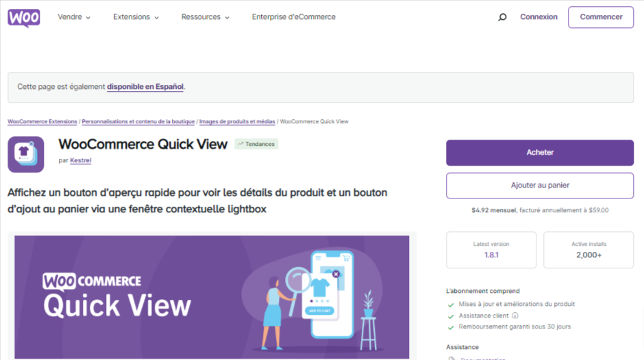Screen dimensions: 644x360
Task: Expand the Ressources menu
Action: (206, 17)
